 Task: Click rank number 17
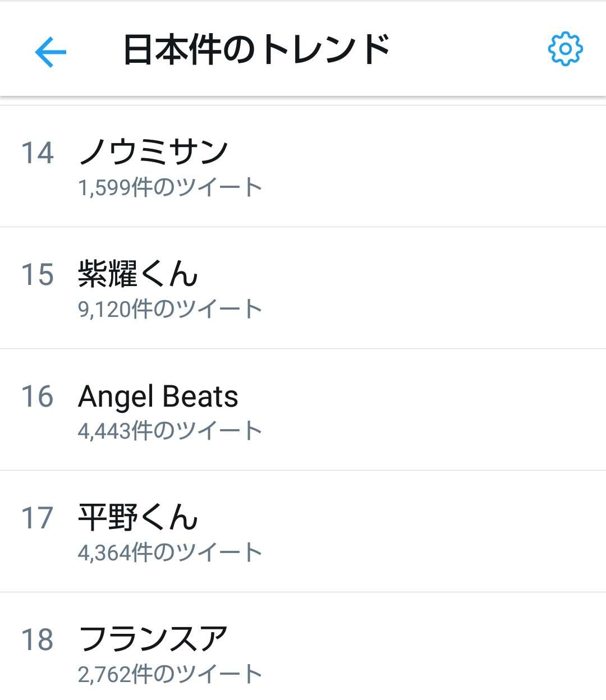pyautogui.click(x=38, y=518)
